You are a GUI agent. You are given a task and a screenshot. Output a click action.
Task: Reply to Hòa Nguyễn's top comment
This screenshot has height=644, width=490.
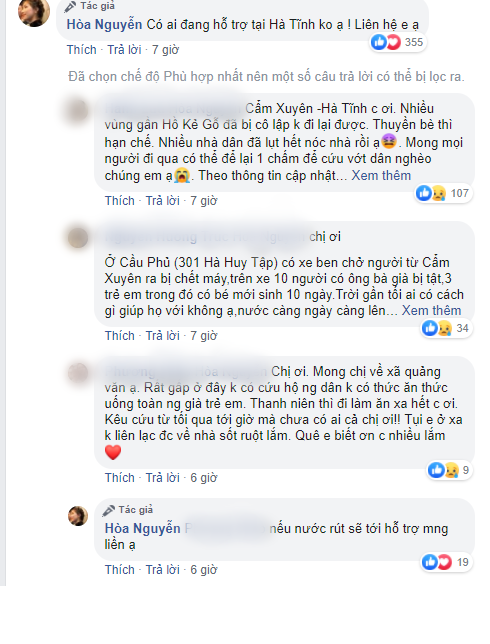124,50
